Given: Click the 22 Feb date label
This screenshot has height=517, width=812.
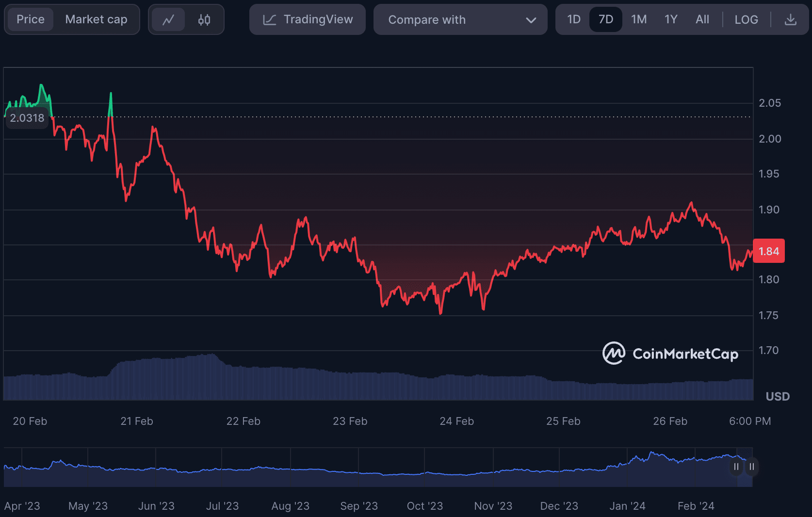Looking at the screenshot, I should [244, 421].
